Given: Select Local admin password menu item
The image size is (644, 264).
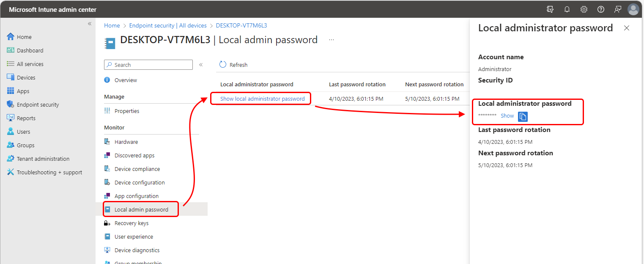Looking at the screenshot, I should pos(141,209).
